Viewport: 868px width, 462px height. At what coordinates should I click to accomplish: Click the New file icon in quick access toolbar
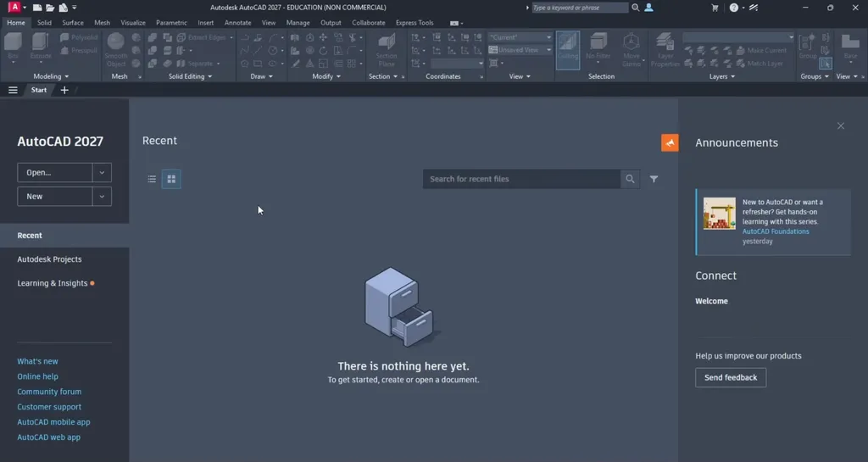coord(37,8)
